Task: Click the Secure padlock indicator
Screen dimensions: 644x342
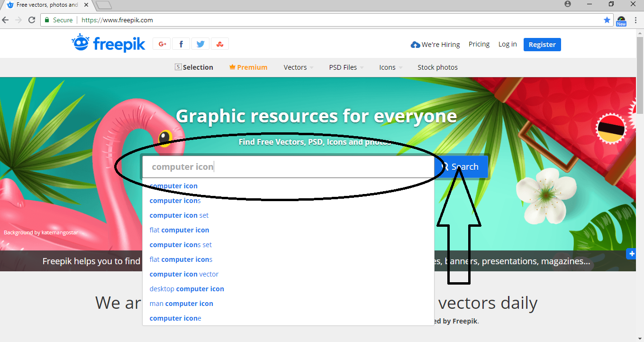Action: click(59, 20)
